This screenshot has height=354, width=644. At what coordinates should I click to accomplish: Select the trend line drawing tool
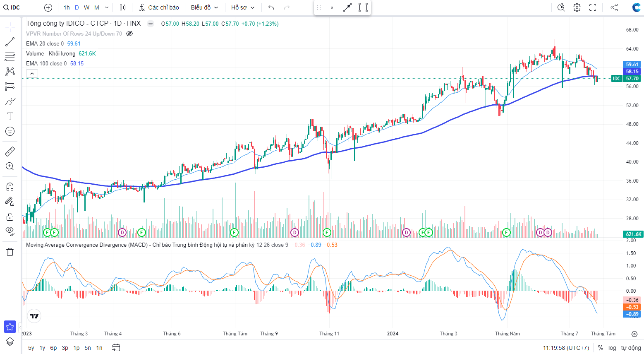tap(10, 42)
